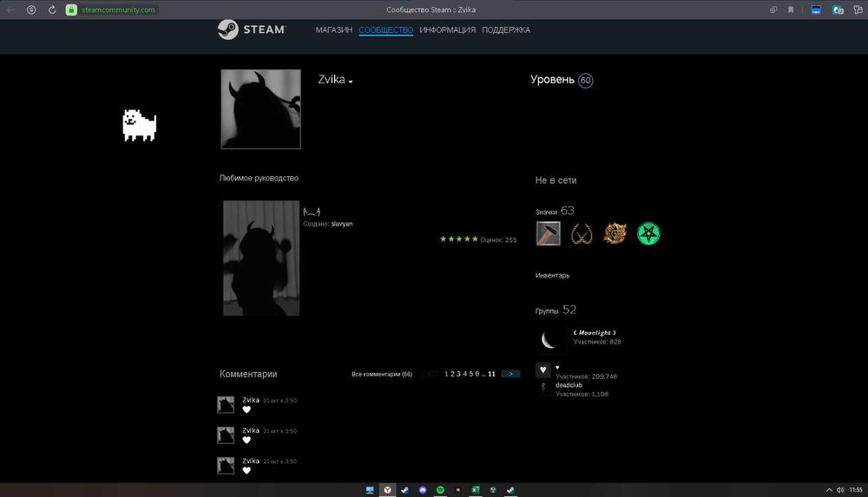Go to comments page 4

click(465, 374)
